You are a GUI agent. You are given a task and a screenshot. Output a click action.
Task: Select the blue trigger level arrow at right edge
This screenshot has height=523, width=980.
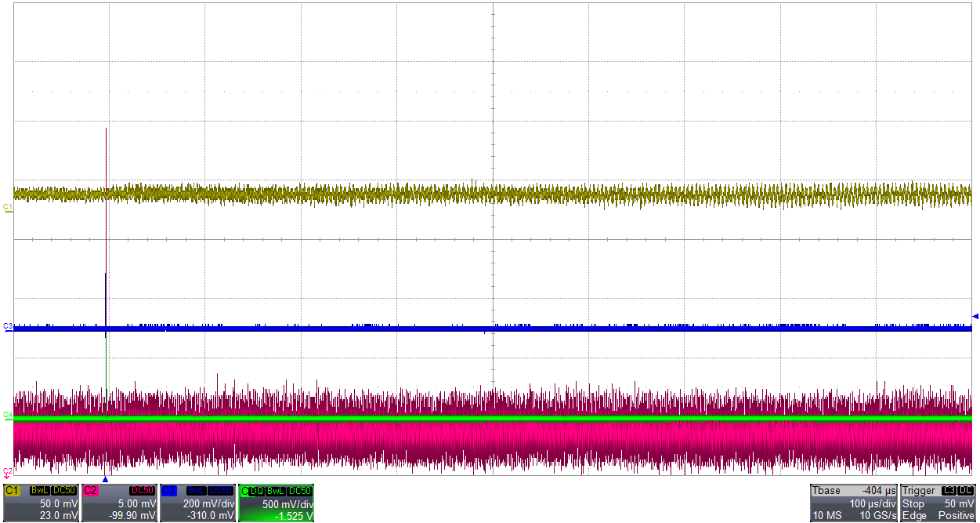click(975, 316)
